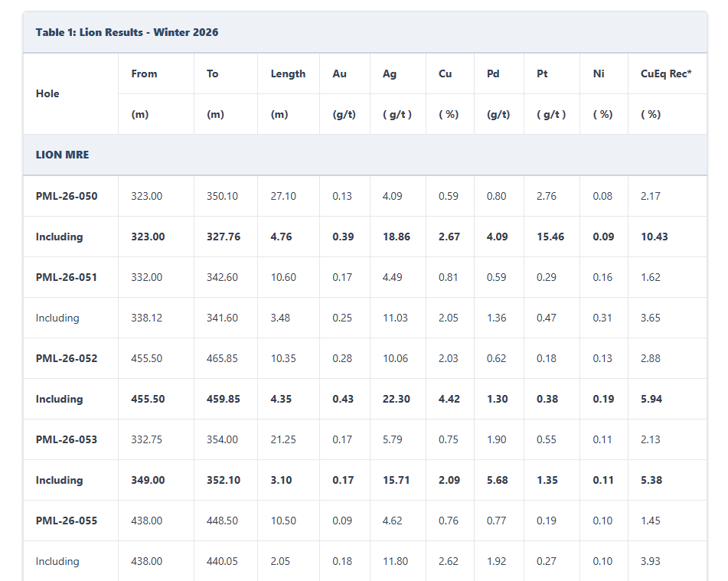728x581 pixels.
Task: Select hole ID PML-26-055
Action: click(67, 521)
